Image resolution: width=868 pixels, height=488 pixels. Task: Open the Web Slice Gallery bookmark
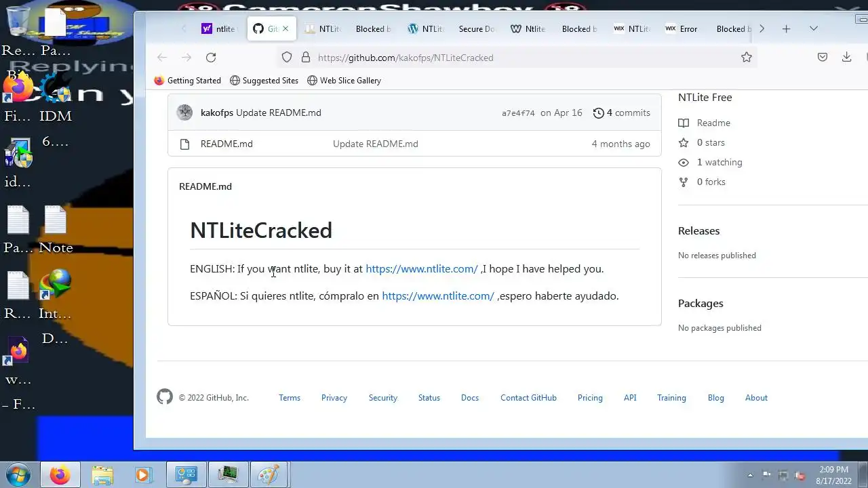point(344,81)
